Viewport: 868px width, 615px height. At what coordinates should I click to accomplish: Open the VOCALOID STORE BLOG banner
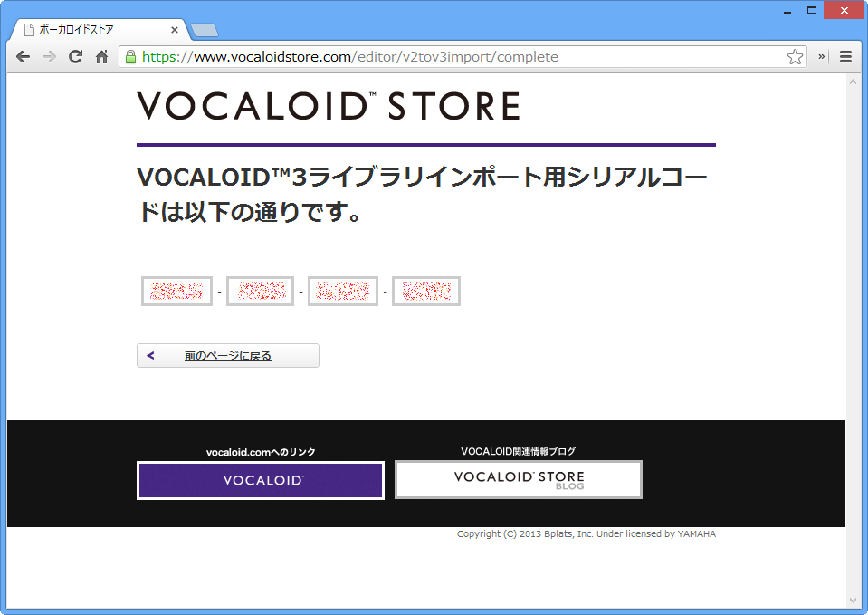tap(519, 480)
